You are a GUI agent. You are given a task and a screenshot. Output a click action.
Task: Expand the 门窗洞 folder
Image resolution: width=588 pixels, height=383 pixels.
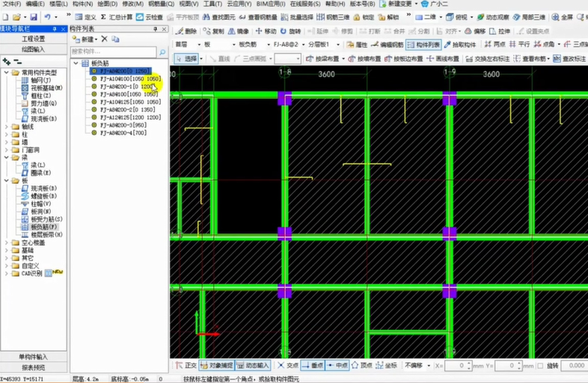[7, 150]
